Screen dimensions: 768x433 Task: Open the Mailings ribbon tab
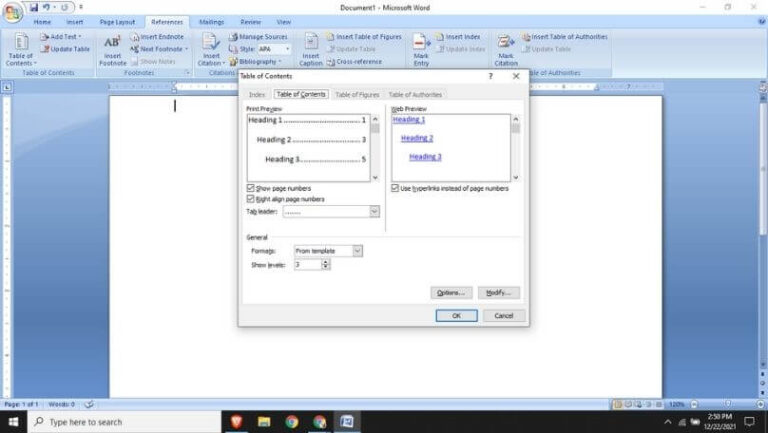pyautogui.click(x=211, y=21)
